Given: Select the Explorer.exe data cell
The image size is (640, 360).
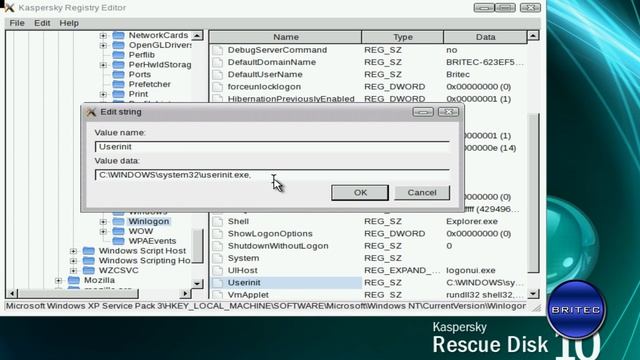Looking at the screenshot, I should [x=472, y=221].
